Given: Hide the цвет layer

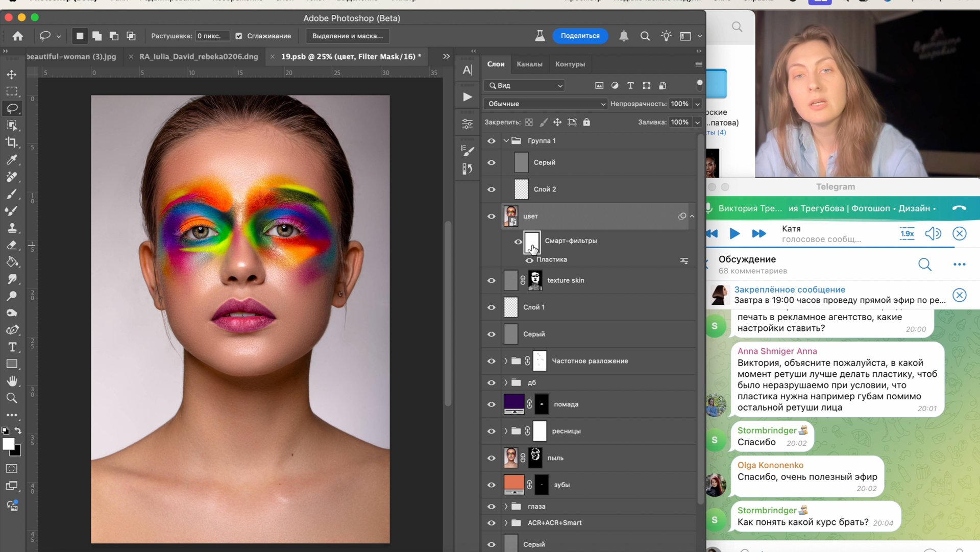Looking at the screenshot, I should click(x=492, y=217).
